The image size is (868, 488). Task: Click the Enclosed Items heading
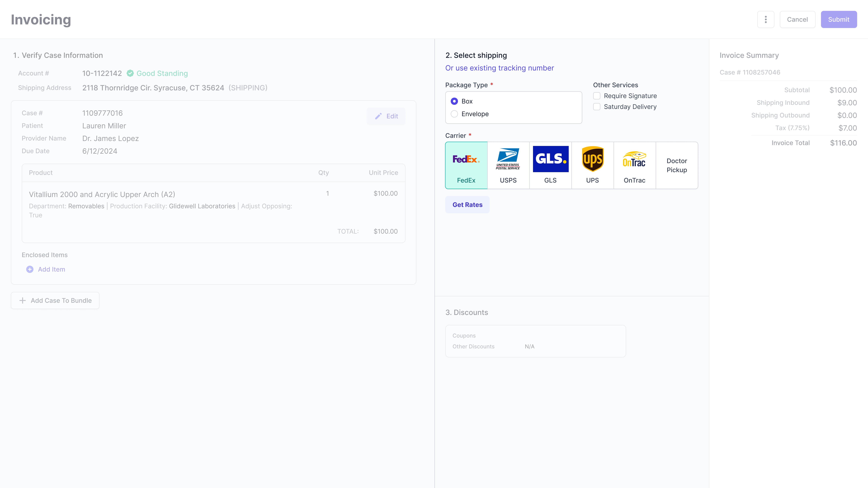click(44, 255)
